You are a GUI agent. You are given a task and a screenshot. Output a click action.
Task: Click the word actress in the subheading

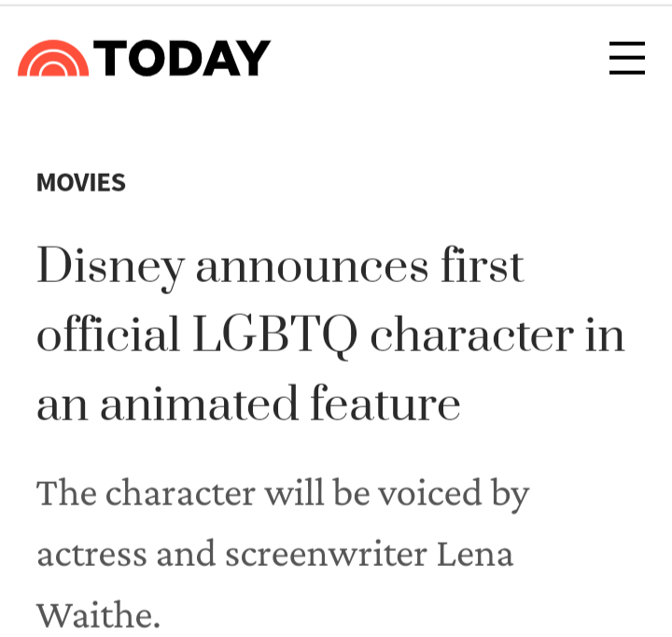(x=91, y=555)
